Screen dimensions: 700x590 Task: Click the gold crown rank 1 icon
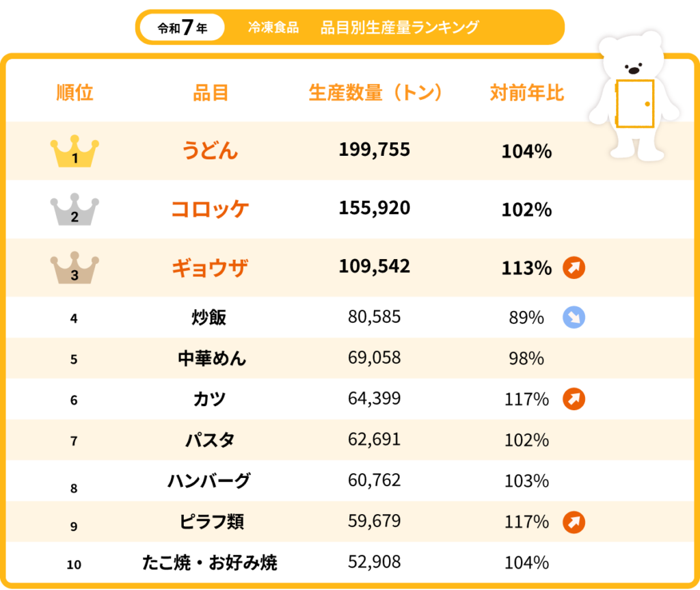[75, 151]
